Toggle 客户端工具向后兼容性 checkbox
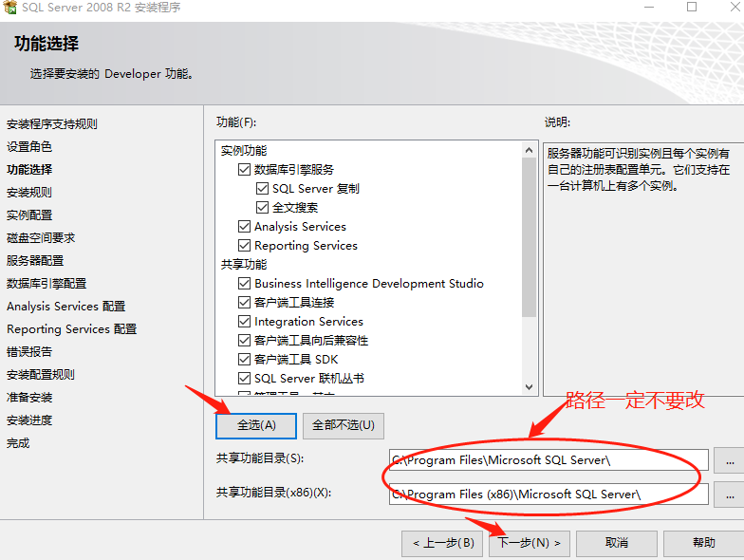 245,340
